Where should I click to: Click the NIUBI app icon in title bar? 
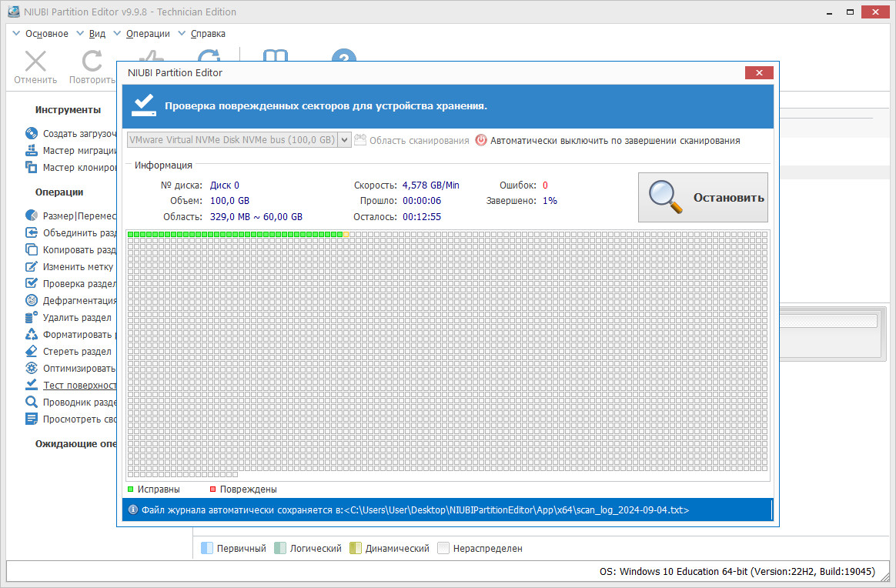[14, 12]
